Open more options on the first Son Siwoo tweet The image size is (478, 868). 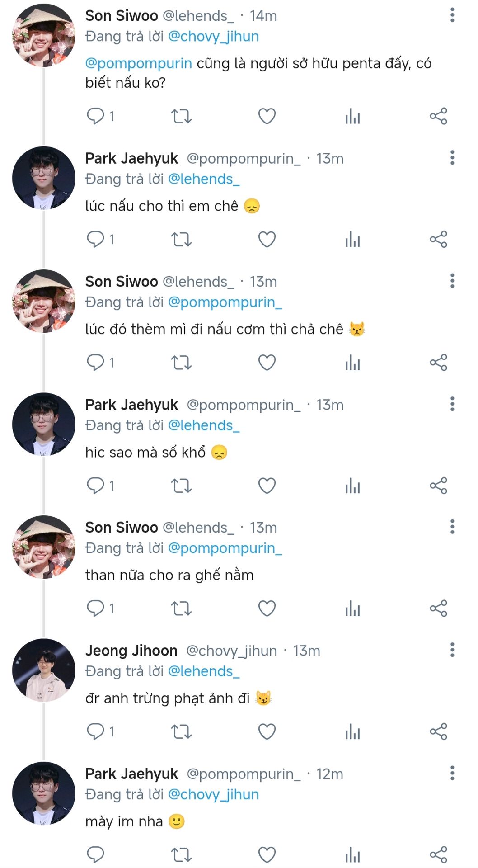click(x=452, y=15)
